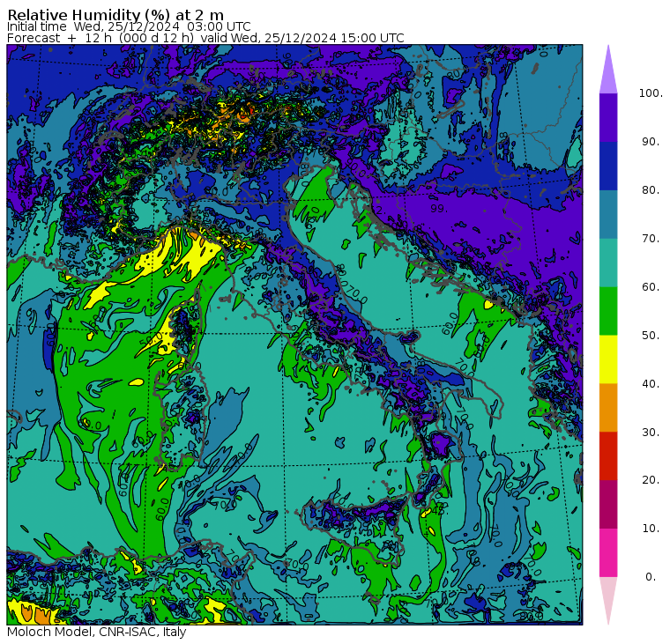Select the green 50–60% legend band
The width and height of the screenshot is (670, 644).
pos(608,311)
